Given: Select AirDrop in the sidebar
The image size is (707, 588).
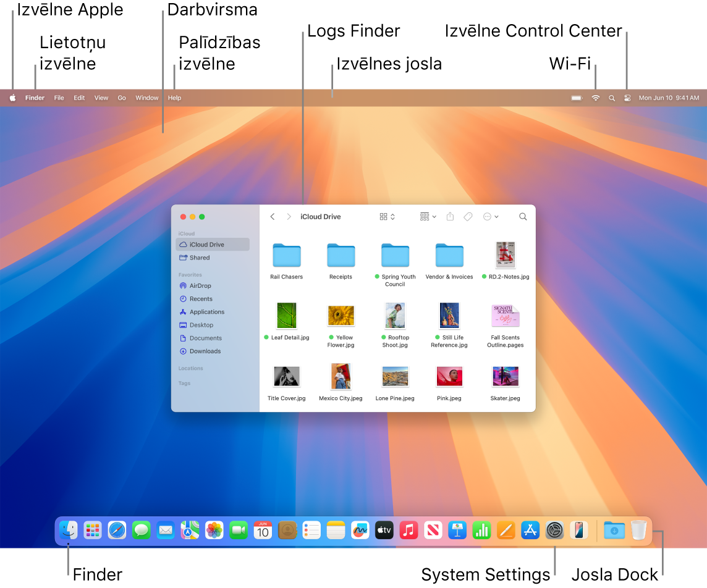Looking at the screenshot, I should pos(213,286).
